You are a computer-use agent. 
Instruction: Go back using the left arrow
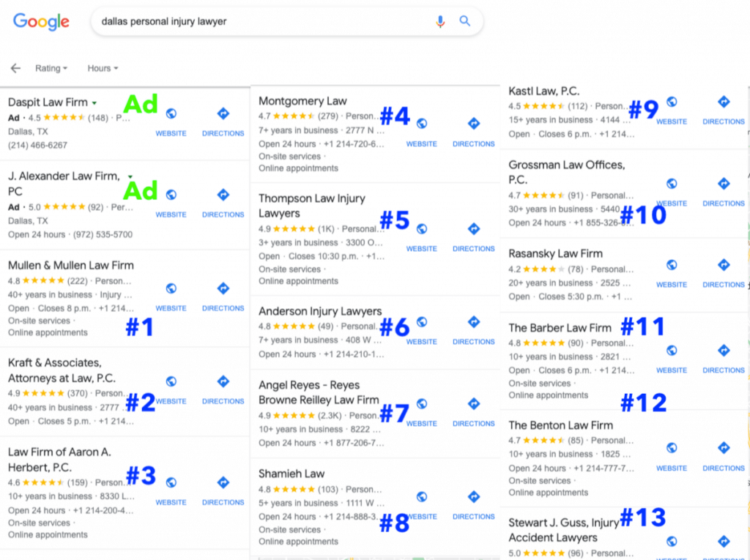15,68
